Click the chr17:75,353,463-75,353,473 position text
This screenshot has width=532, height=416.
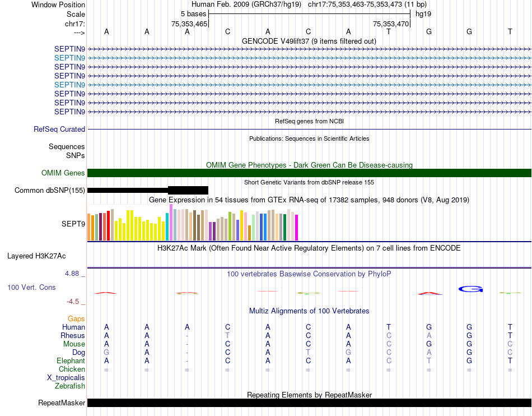click(367, 4)
